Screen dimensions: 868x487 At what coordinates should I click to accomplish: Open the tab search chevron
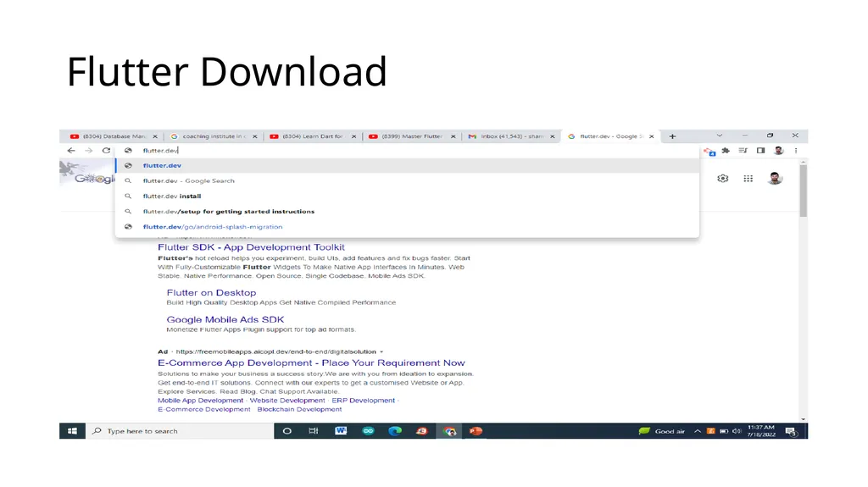pos(719,136)
